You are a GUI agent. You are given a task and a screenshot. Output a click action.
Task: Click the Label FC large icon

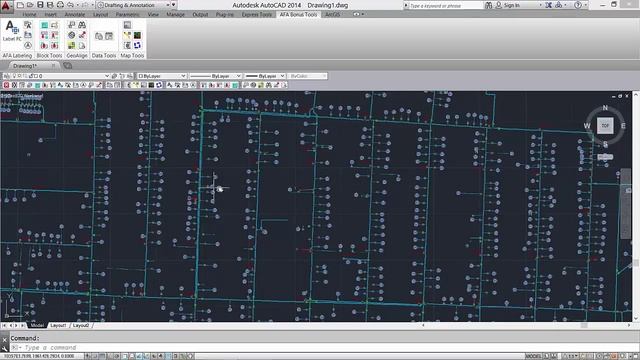(12, 31)
